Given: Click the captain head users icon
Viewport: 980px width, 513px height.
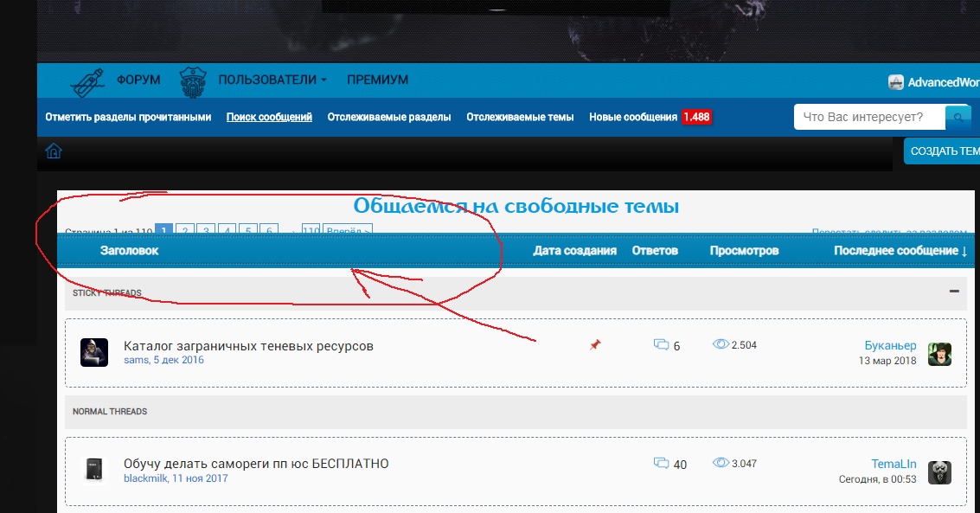Looking at the screenshot, I should (x=193, y=82).
